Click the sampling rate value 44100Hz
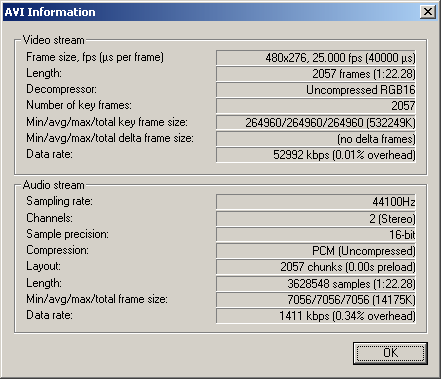 (316, 202)
